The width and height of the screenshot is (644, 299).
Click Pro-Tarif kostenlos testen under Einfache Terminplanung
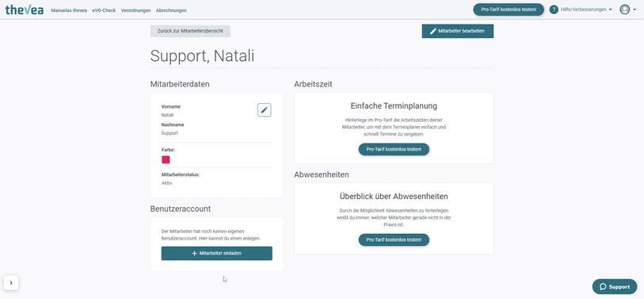click(394, 149)
